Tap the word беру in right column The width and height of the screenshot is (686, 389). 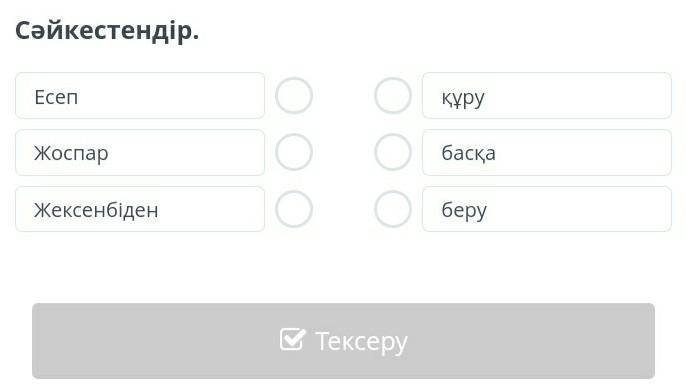(x=464, y=211)
